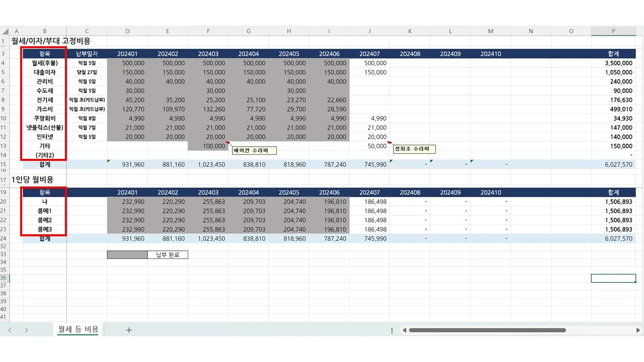Click 기타 value 100,000 in 202403
644x362 pixels.
(208, 146)
